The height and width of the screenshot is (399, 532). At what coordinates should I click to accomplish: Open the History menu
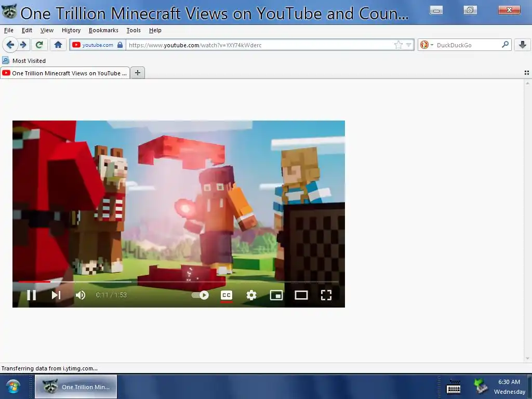pyautogui.click(x=71, y=30)
